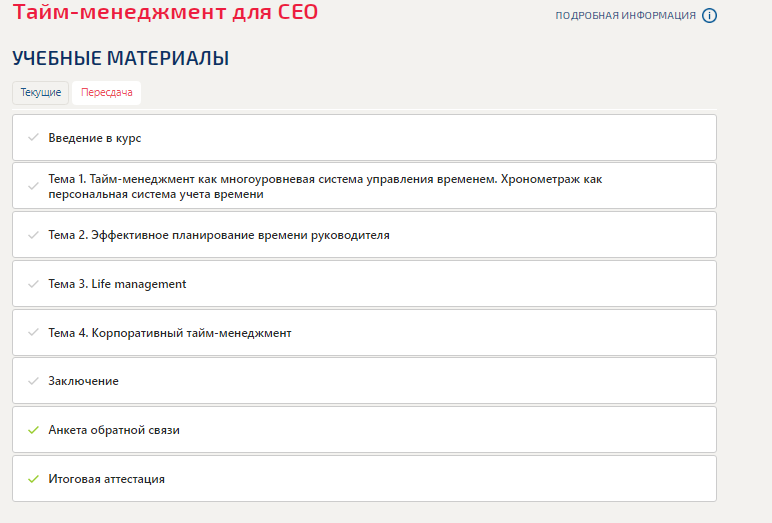This screenshot has height=523, width=772.
Task: Click green checkmark beside Анкета обратной связи
Action: [33, 430]
